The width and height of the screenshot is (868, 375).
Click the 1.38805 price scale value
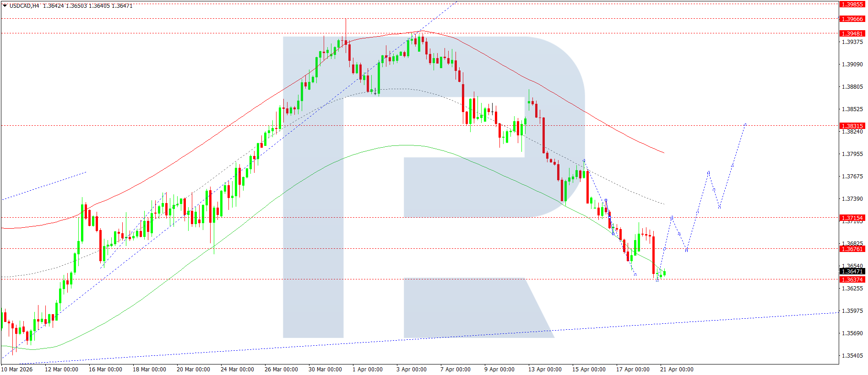[852, 87]
